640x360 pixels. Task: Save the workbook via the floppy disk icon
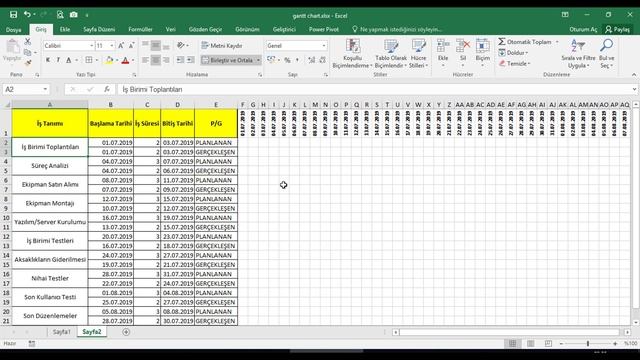13,15
